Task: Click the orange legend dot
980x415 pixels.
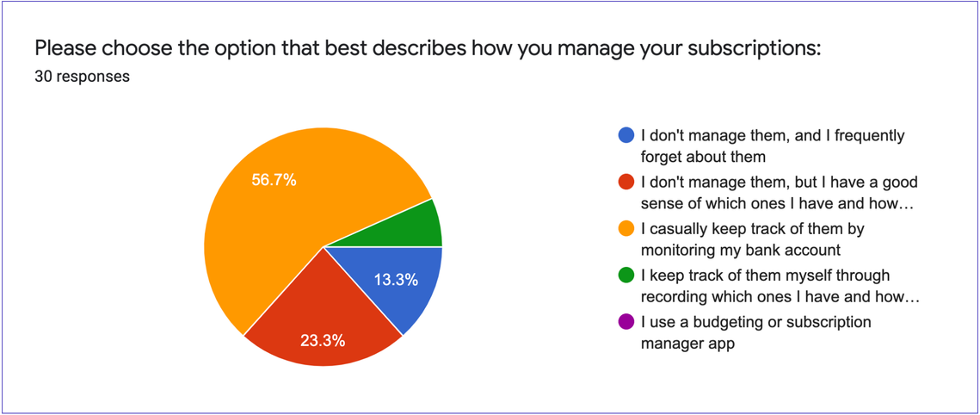Action: pyautogui.click(x=626, y=229)
